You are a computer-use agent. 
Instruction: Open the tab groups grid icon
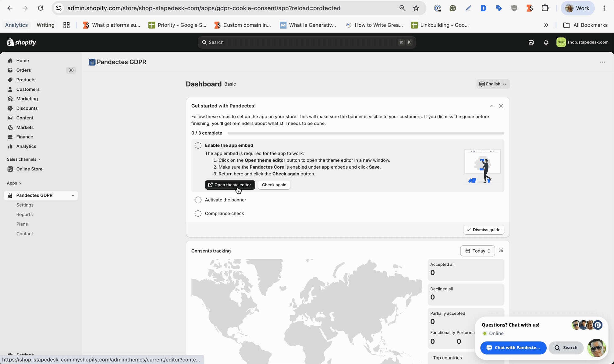[x=66, y=25]
